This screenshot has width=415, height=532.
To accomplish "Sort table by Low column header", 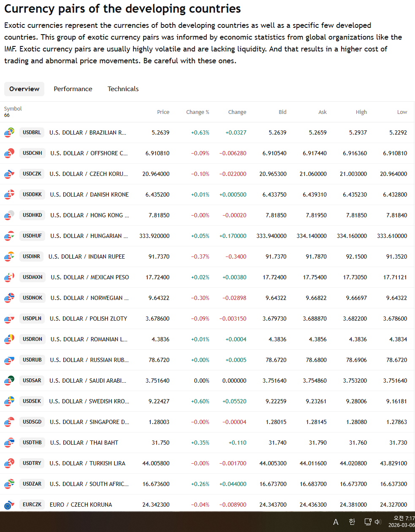I will coord(402,112).
